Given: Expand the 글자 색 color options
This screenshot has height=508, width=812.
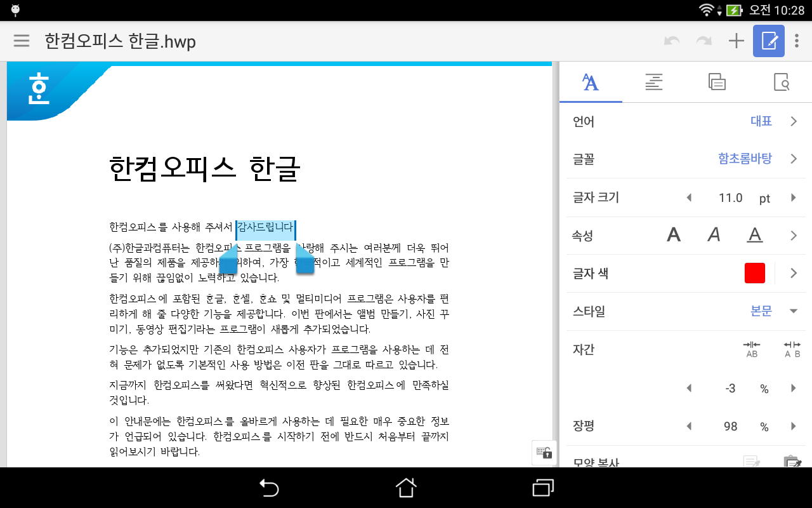Looking at the screenshot, I should pos(794,273).
